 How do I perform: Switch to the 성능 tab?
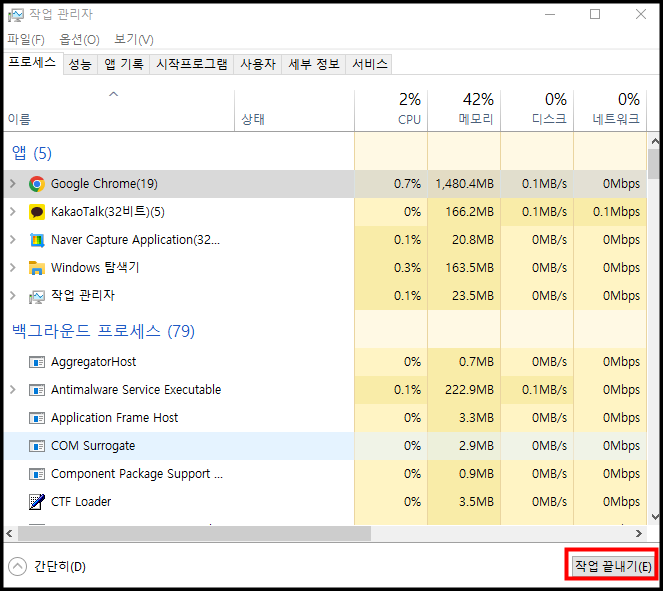click(x=80, y=64)
